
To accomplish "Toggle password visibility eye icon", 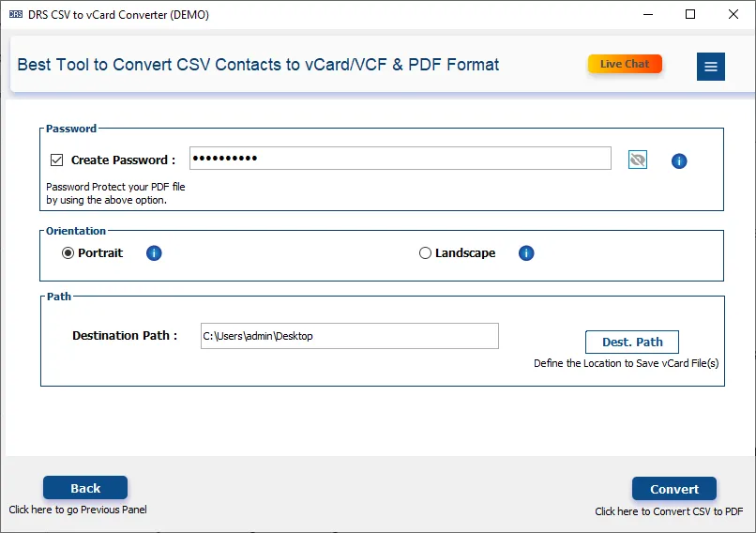I will (x=638, y=160).
